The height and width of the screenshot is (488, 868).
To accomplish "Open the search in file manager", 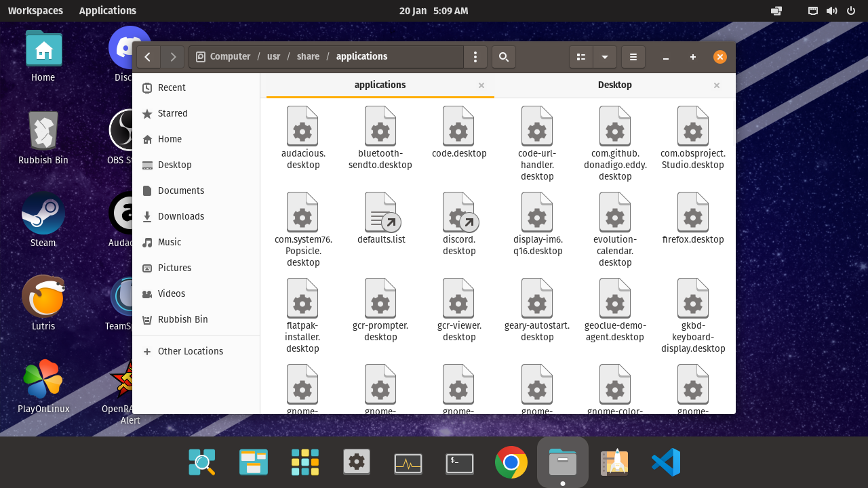I will [x=504, y=57].
